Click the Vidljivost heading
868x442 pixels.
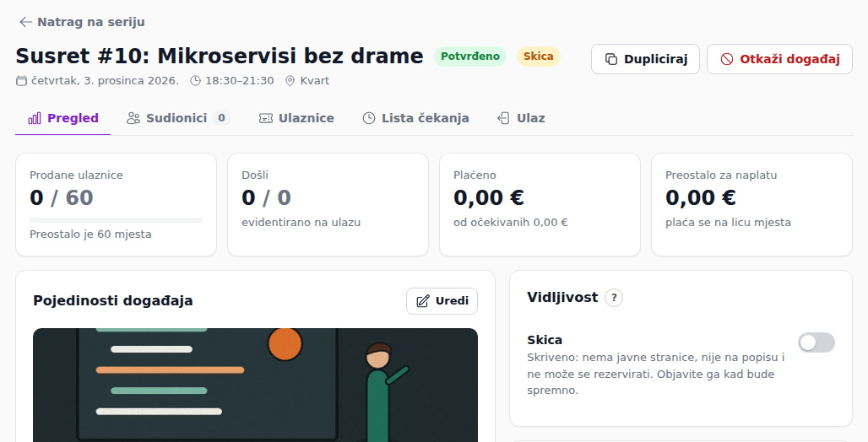click(562, 298)
